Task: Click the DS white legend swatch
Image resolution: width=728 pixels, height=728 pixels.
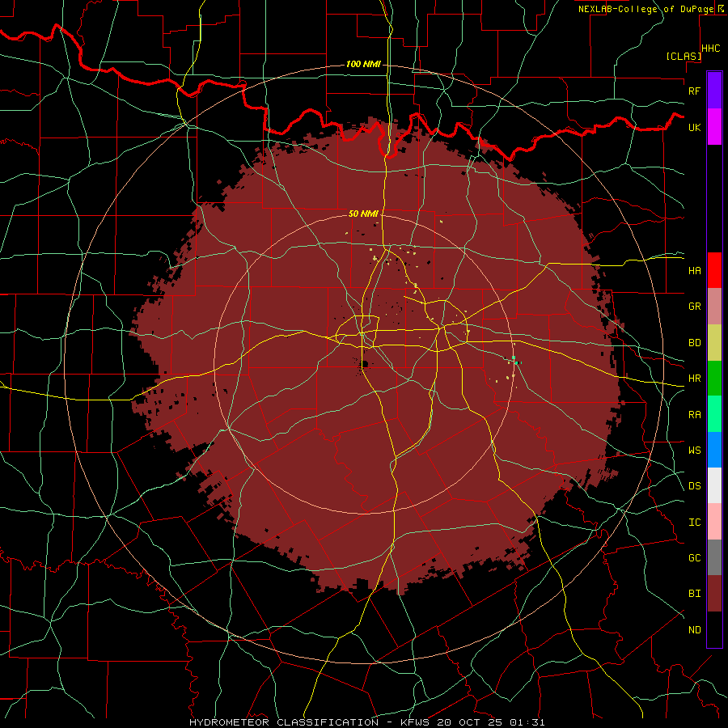Action: pyautogui.click(x=714, y=485)
